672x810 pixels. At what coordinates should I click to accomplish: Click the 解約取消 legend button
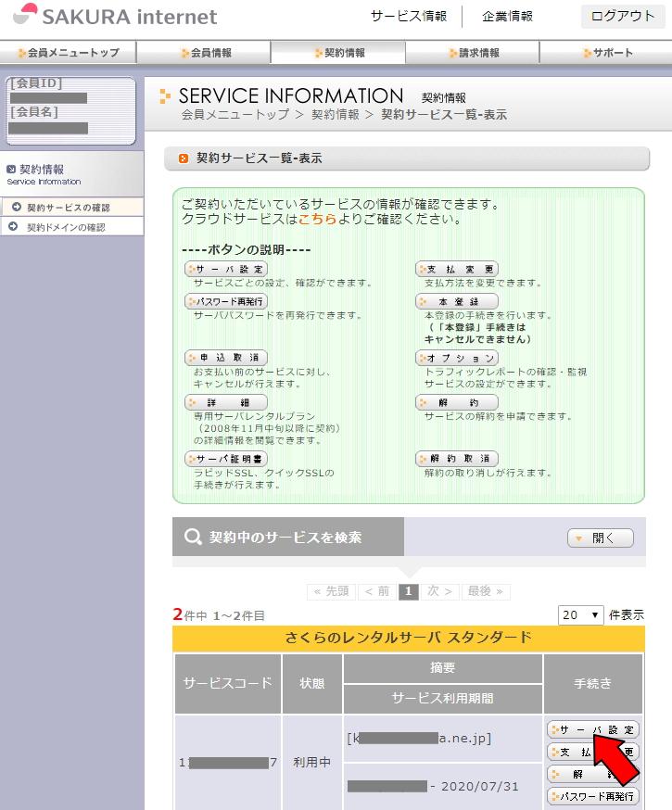click(457, 458)
